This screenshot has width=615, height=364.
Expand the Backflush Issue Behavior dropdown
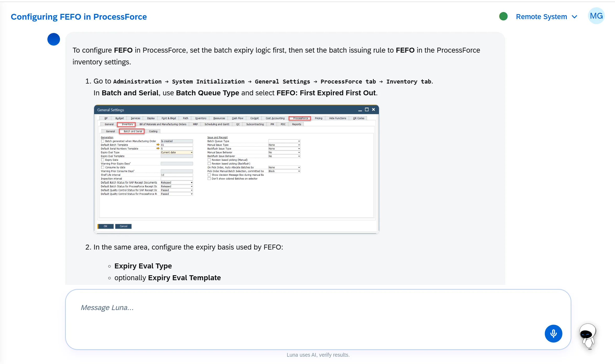click(x=284, y=156)
